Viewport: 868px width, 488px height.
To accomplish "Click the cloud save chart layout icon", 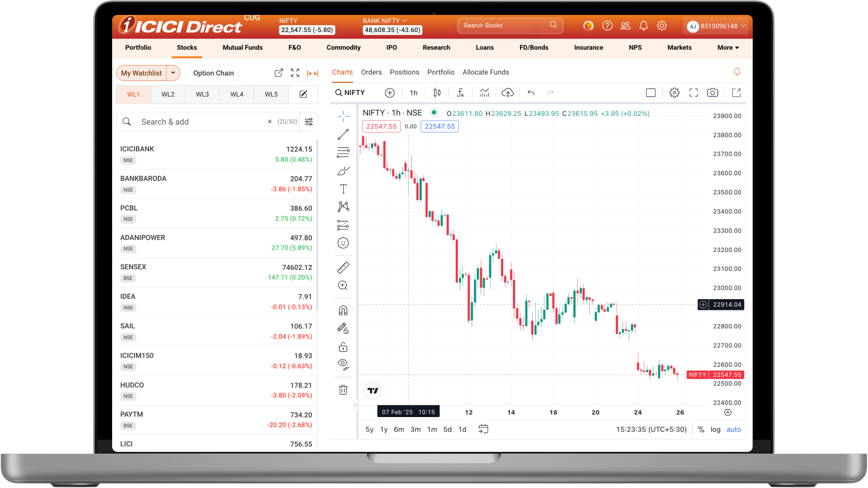I will (x=508, y=93).
